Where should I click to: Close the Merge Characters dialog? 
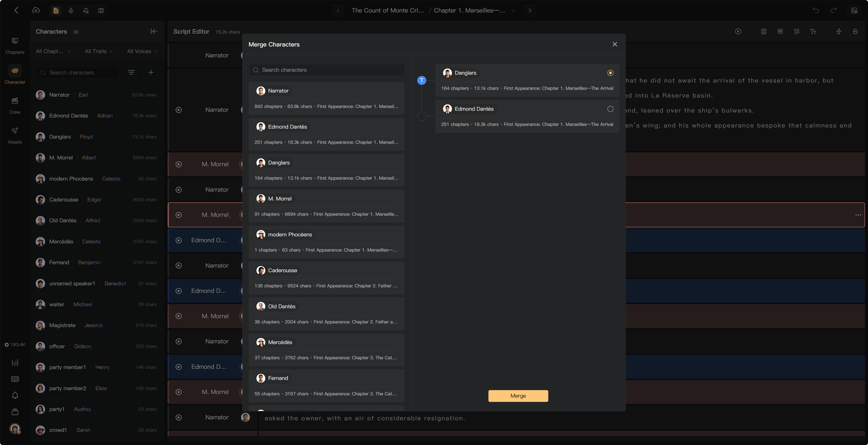pos(615,44)
